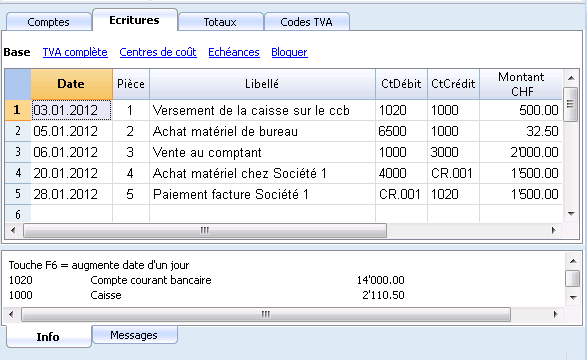Switch to the Comptes tab
587x360 pixels.
coord(49,22)
